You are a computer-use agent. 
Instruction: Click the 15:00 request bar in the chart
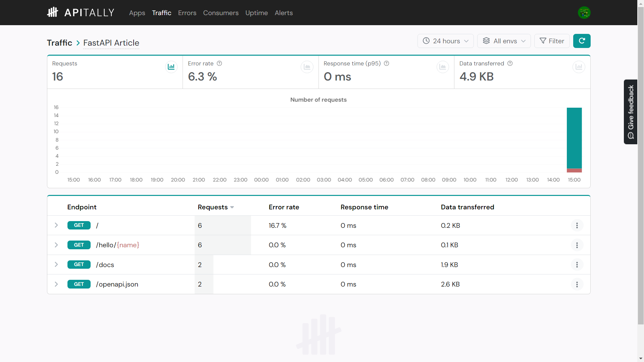coord(574,139)
